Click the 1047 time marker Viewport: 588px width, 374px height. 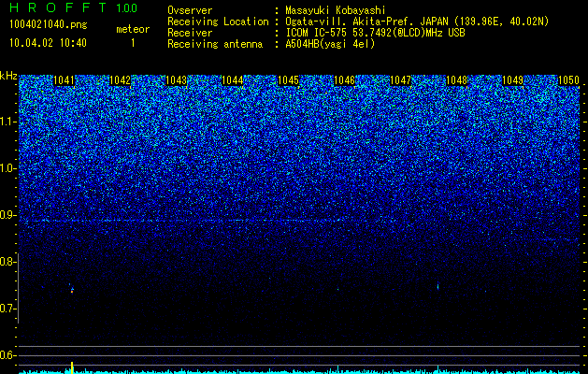tap(401, 80)
